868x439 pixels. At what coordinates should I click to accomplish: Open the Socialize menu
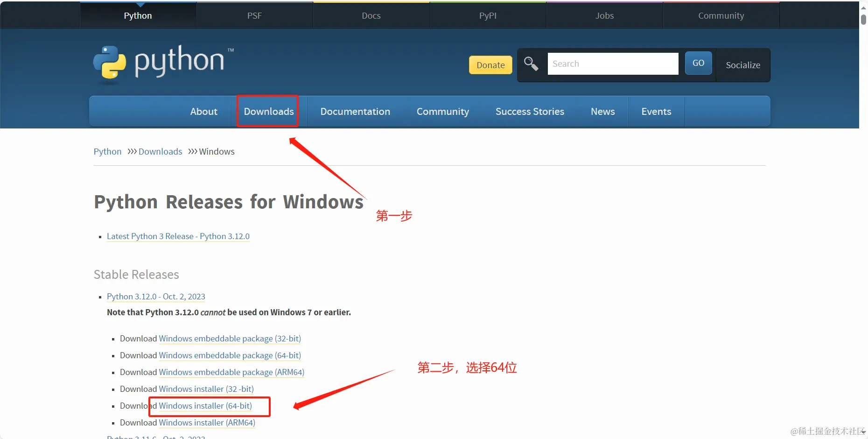click(743, 65)
